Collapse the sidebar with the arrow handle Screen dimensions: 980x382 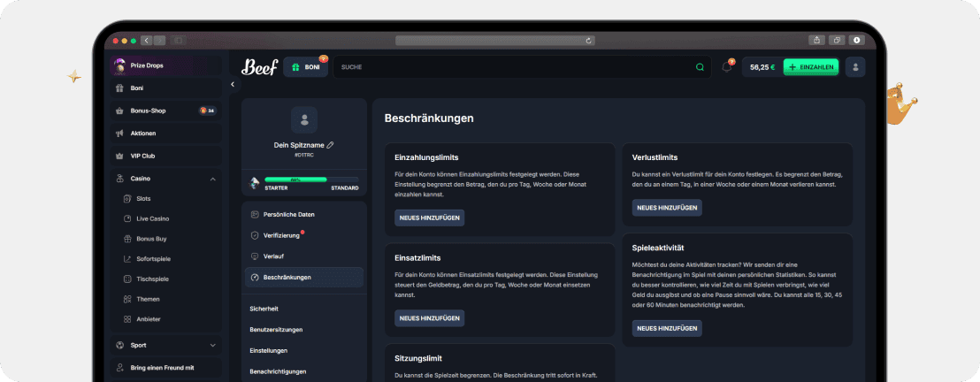233,84
